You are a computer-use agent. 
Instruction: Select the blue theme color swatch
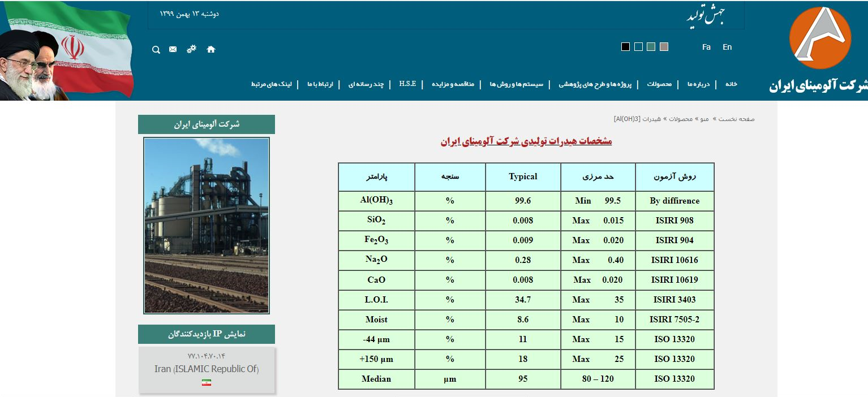[638, 47]
